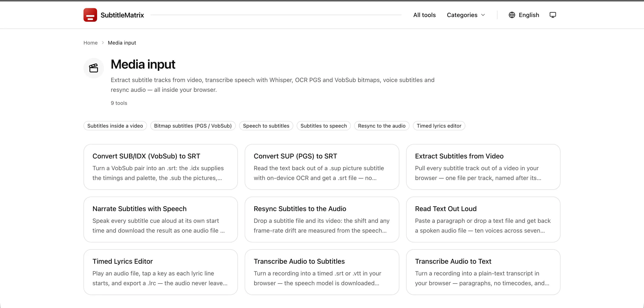Open Extract Subtitles from Video tool

[x=483, y=167]
